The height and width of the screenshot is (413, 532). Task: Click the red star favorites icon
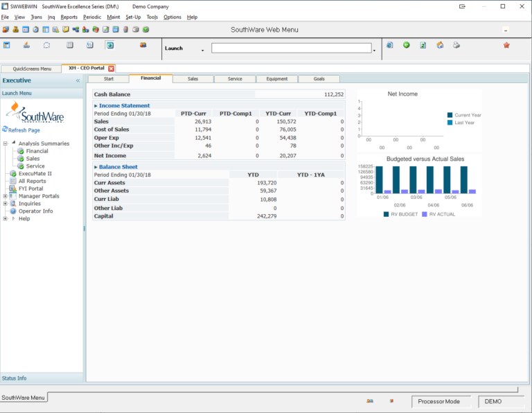click(x=506, y=45)
